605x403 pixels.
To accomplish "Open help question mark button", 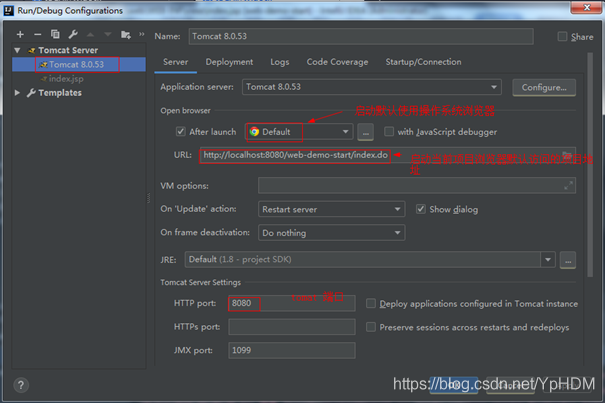I will click(x=21, y=385).
